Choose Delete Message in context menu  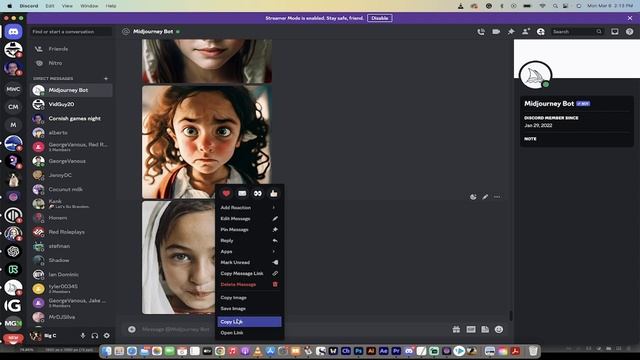pos(249,284)
